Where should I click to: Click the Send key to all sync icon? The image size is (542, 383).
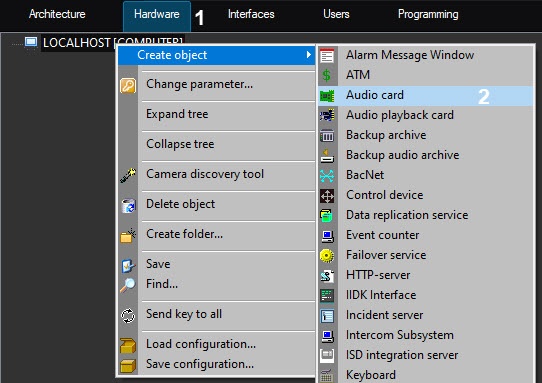pyautogui.click(x=128, y=316)
